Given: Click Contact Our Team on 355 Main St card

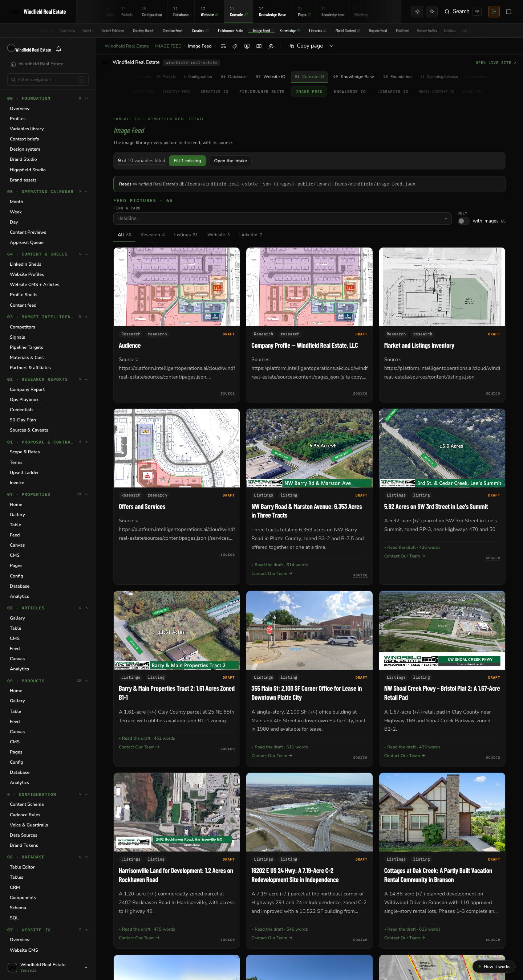Looking at the screenshot, I should point(272,756).
